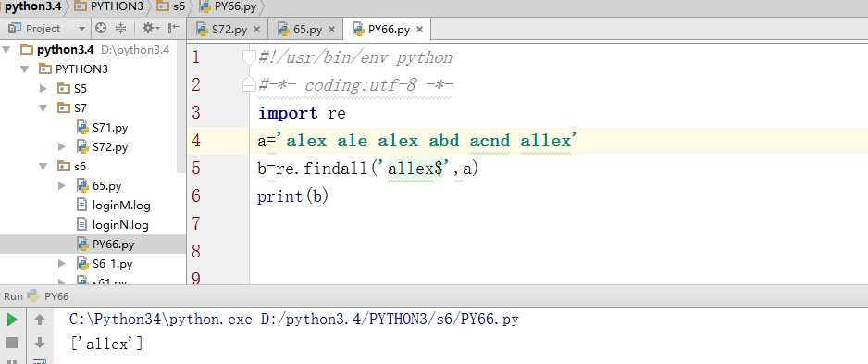
Task: Select 65.py in the project tree
Action: click(106, 185)
